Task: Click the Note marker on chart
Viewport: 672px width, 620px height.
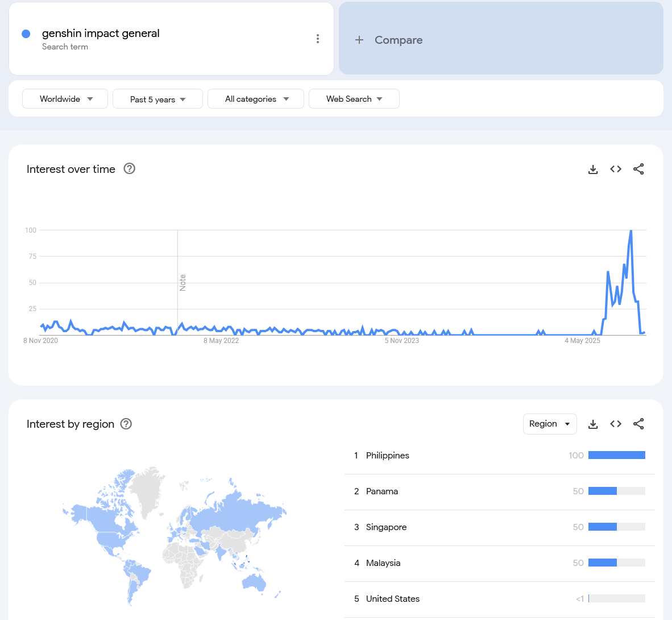Action: coord(182,283)
